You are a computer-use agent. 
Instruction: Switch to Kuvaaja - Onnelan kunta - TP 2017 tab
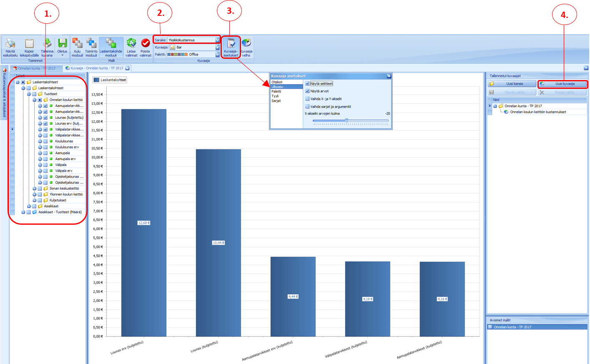pyautogui.click(x=97, y=68)
